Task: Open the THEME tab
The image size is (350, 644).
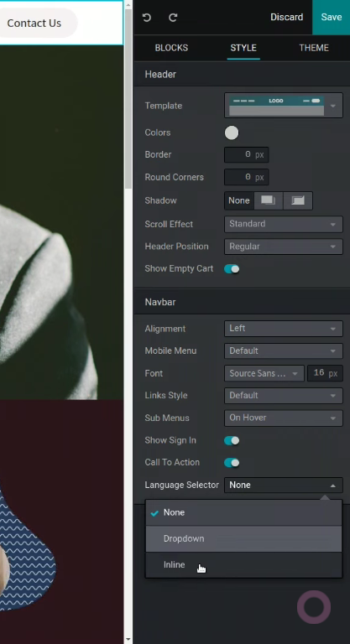Action: 314,48
